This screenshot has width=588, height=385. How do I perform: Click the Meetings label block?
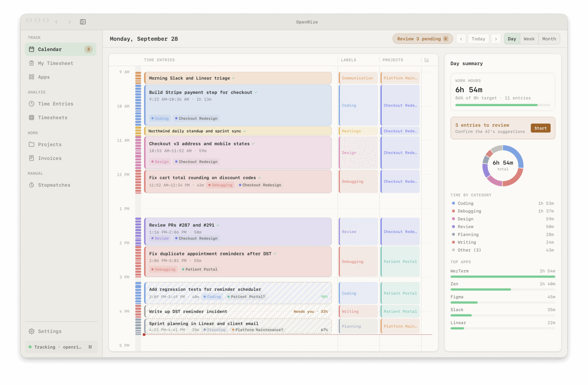pyautogui.click(x=358, y=131)
